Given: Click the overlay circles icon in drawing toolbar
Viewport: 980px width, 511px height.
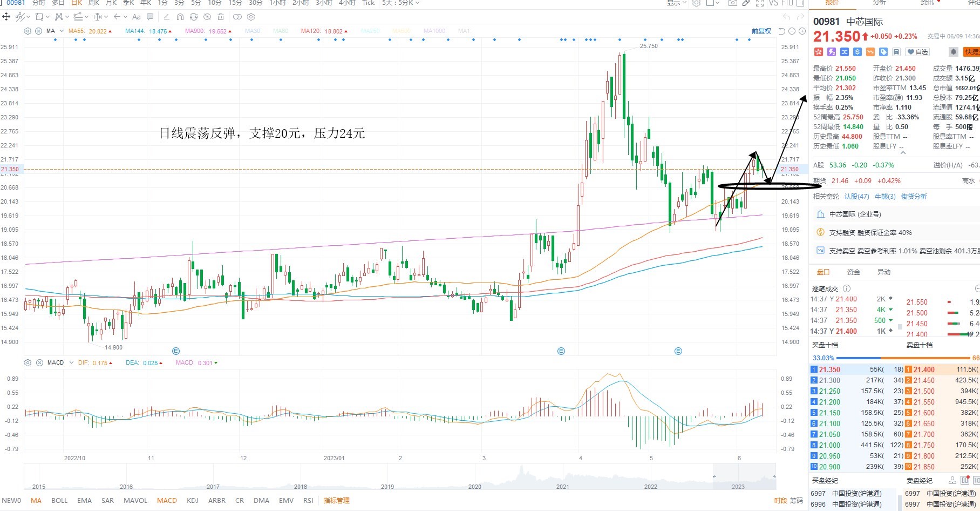Looking at the screenshot, I should click(237, 17).
